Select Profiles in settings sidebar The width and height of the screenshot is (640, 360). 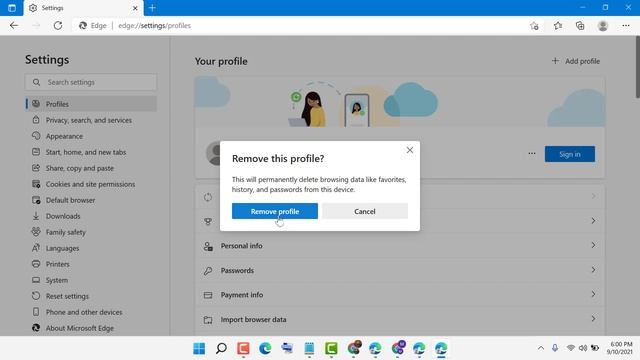pos(91,104)
